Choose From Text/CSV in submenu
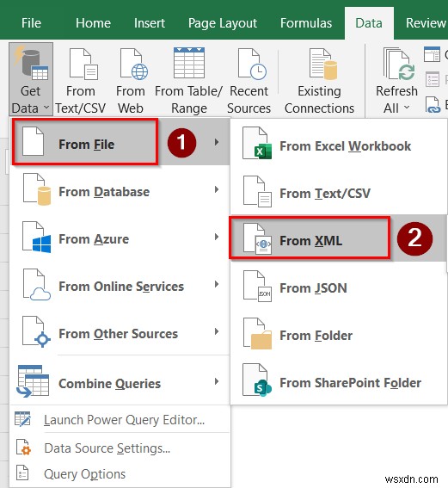 (x=339, y=191)
